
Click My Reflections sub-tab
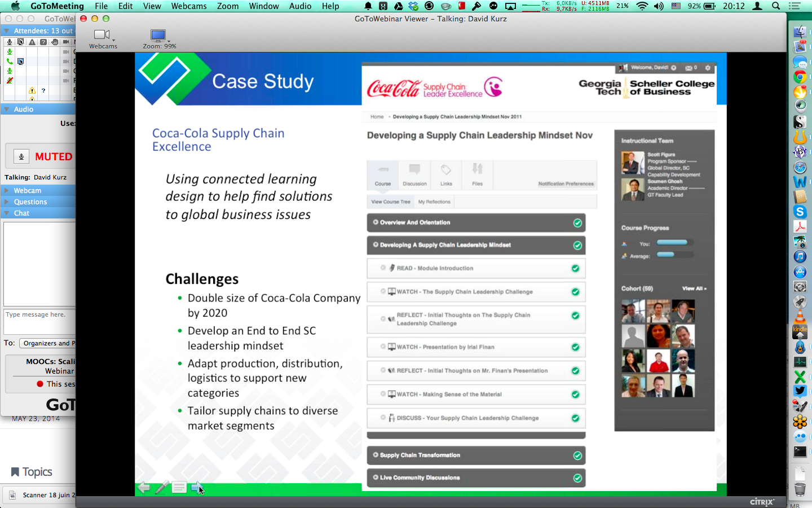[434, 202]
